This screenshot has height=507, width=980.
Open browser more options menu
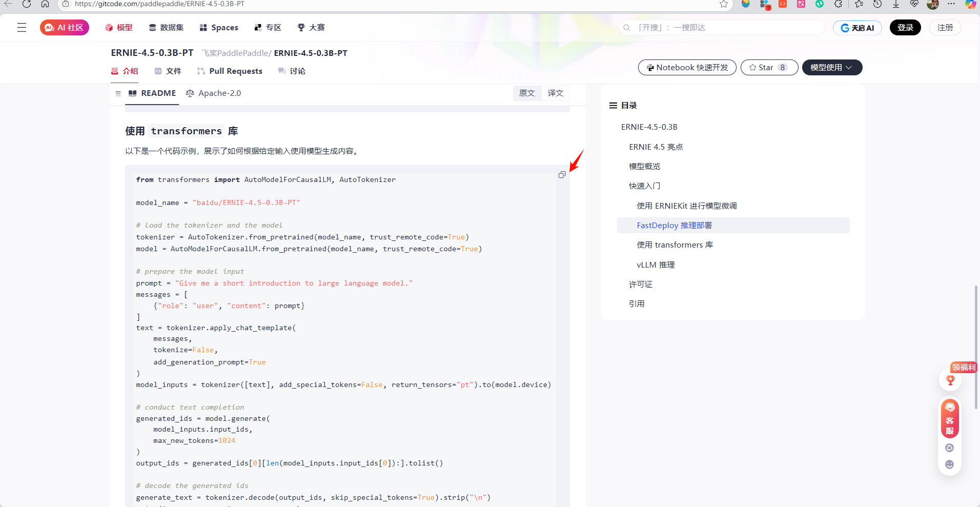tap(951, 4)
